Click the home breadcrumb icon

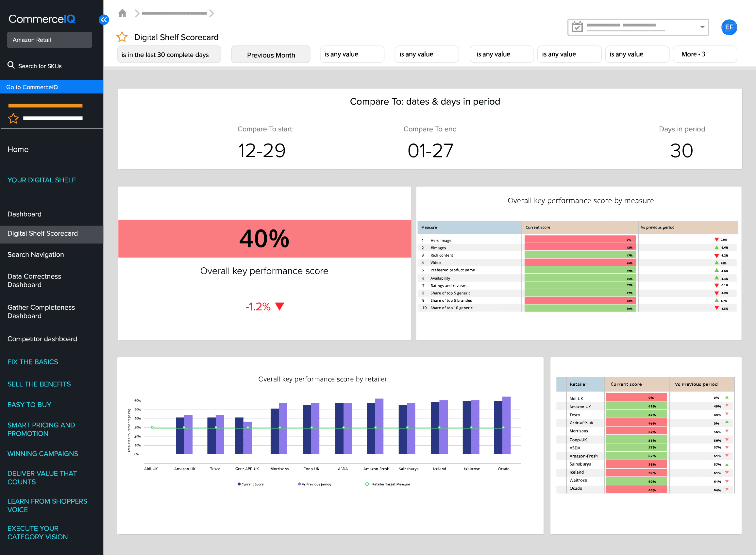click(122, 13)
